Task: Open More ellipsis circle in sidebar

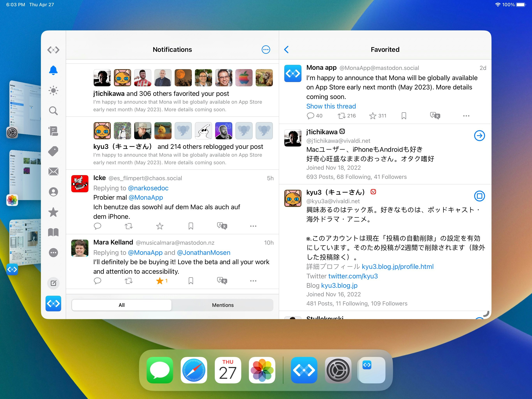Action: pyautogui.click(x=53, y=253)
